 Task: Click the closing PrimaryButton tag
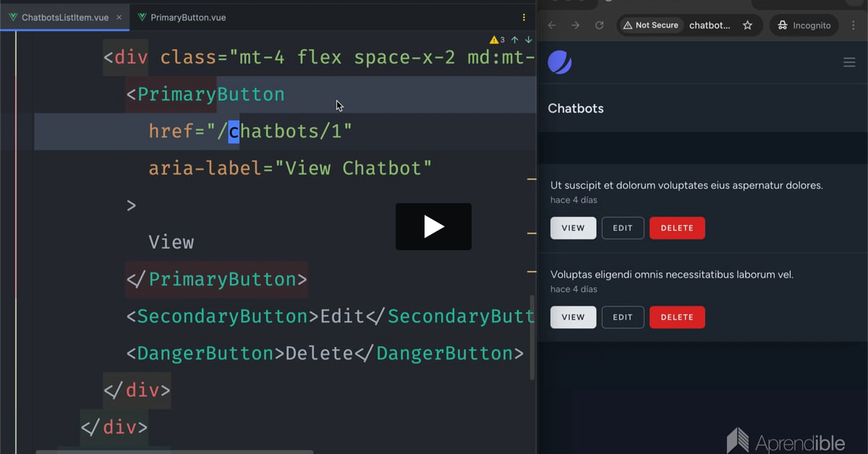tap(216, 280)
